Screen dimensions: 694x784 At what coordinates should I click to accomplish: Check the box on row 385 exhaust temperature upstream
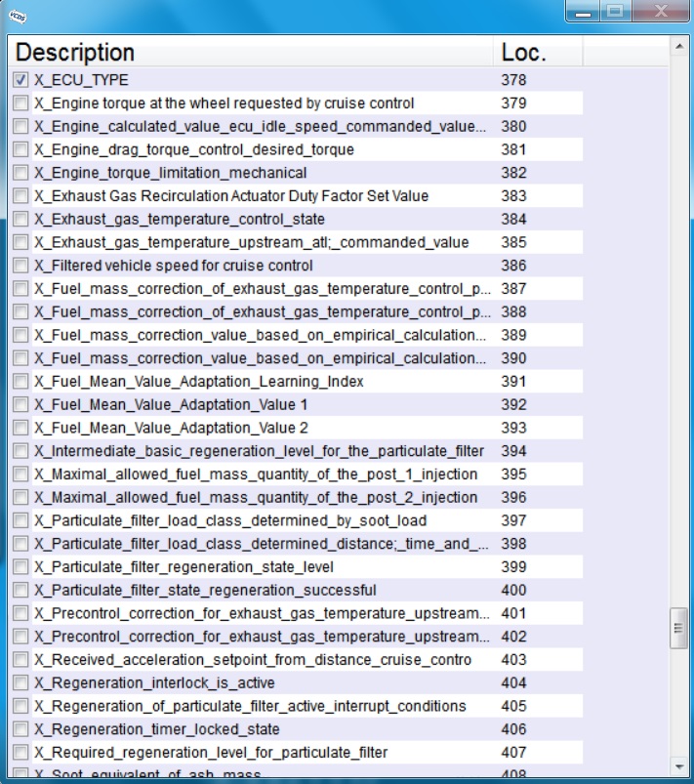20,242
